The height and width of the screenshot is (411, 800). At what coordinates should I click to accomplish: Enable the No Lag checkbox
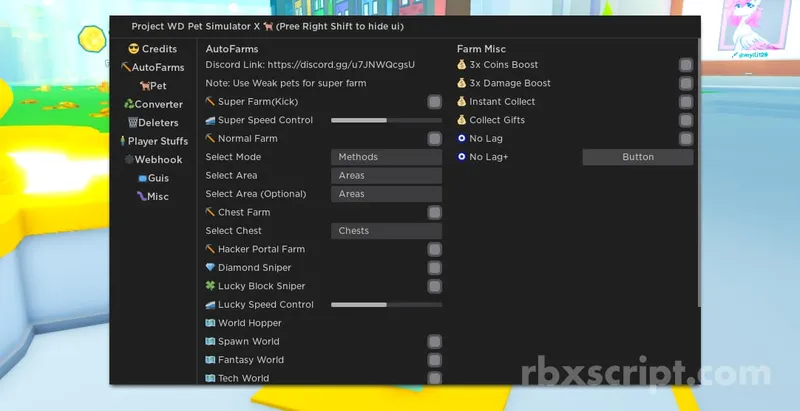pos(686,139)
